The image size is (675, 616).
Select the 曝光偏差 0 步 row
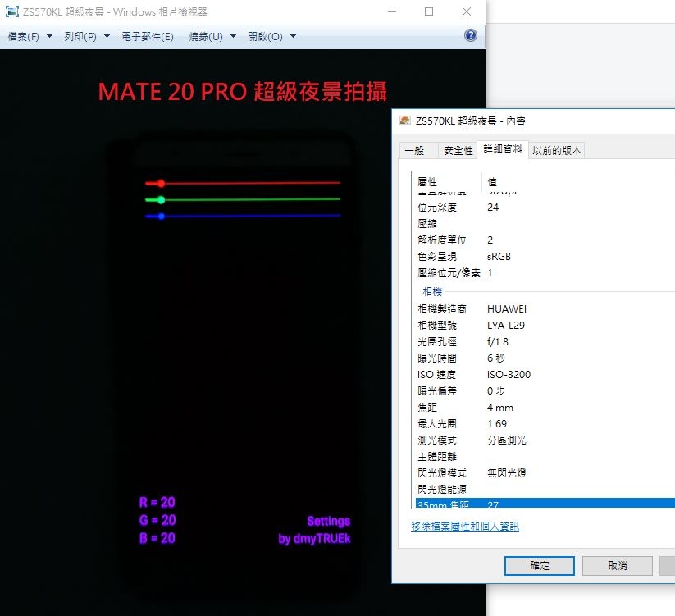[545, 390]
